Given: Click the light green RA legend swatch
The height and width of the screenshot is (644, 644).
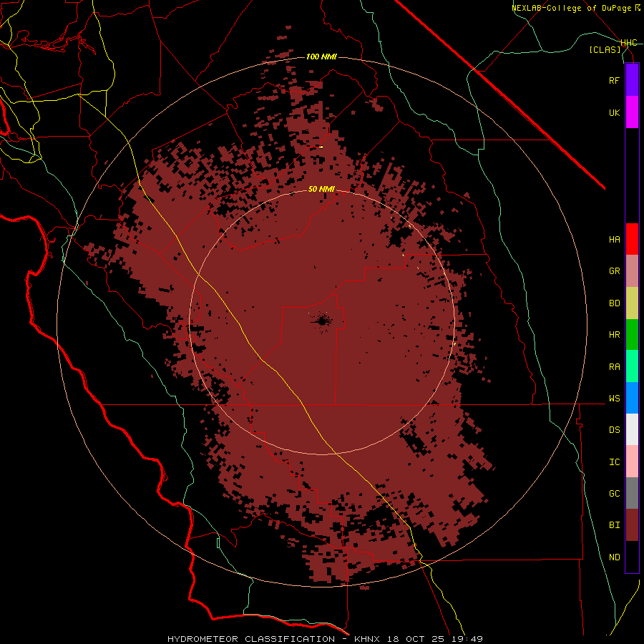Looking at the screenshot, I should (x=632, y=366).
